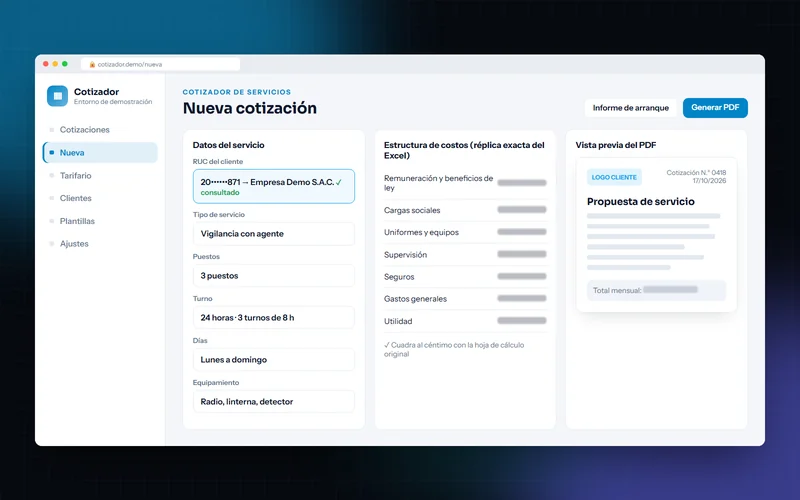This screenshot has width=800, height=500.
Task: Click the lock icon in address bar
Action: pos(92,64)
